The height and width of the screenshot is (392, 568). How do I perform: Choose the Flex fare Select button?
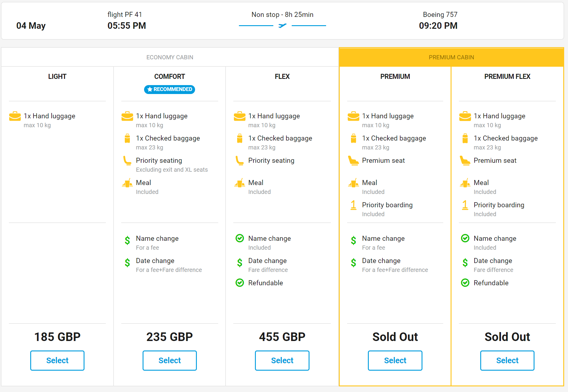tap(282, 360)
